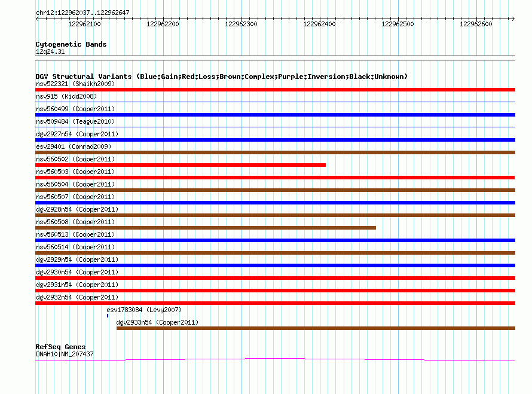532x394 pixels.
Task: Click the nsv560514 (Cooper2011) label
Action: [75, 247]
